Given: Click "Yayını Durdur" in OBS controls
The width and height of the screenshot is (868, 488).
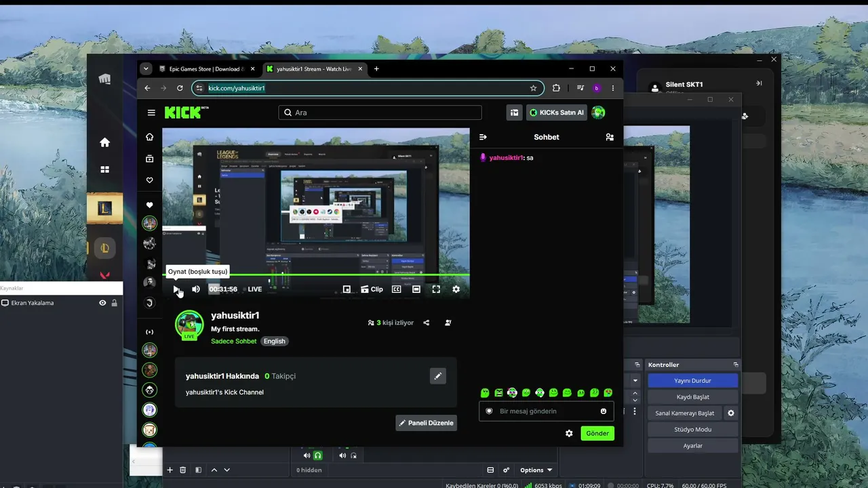Looking at the screenshot, I should tap(692, 381).
